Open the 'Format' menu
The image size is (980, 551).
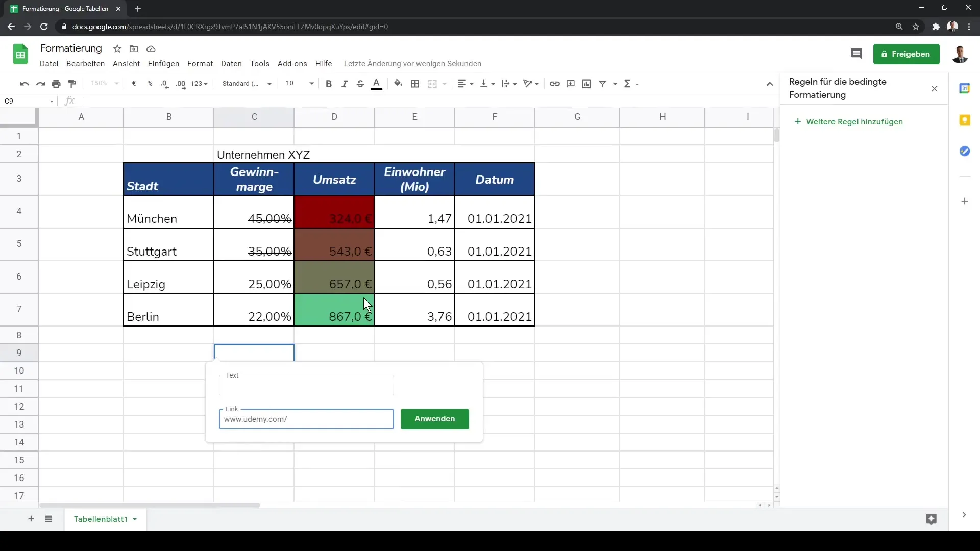[201, 63]
